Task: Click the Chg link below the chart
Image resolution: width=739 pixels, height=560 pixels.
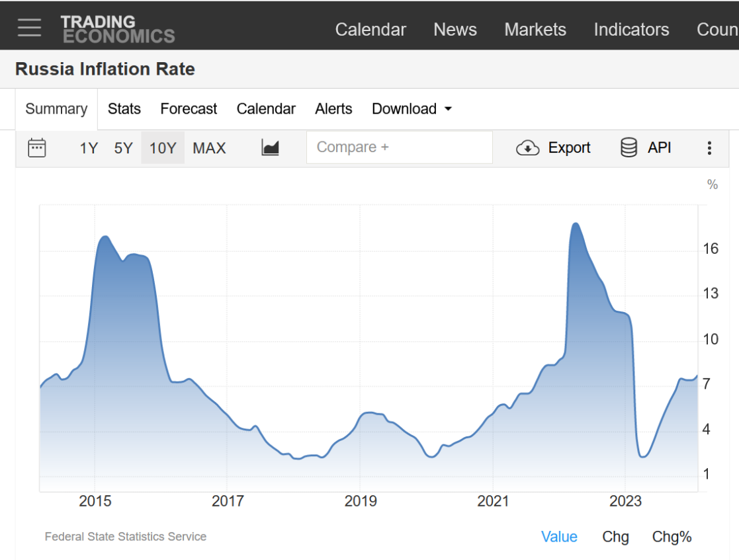Action: [x=615, y=537]
